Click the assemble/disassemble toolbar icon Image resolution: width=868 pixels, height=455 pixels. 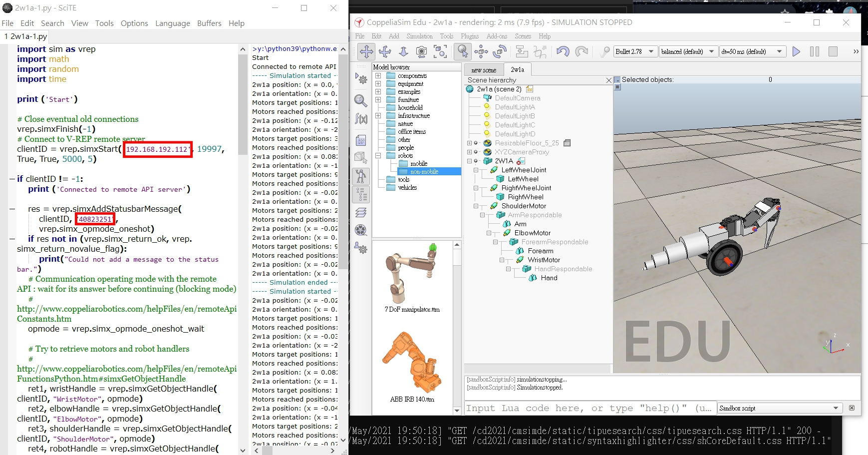click(522, 51)
